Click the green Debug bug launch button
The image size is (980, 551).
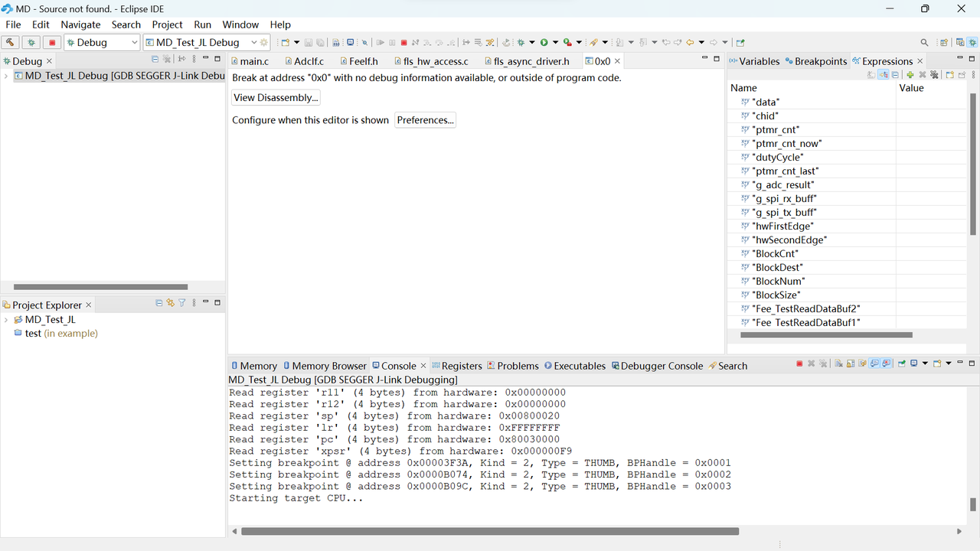[x=31, y=42]
